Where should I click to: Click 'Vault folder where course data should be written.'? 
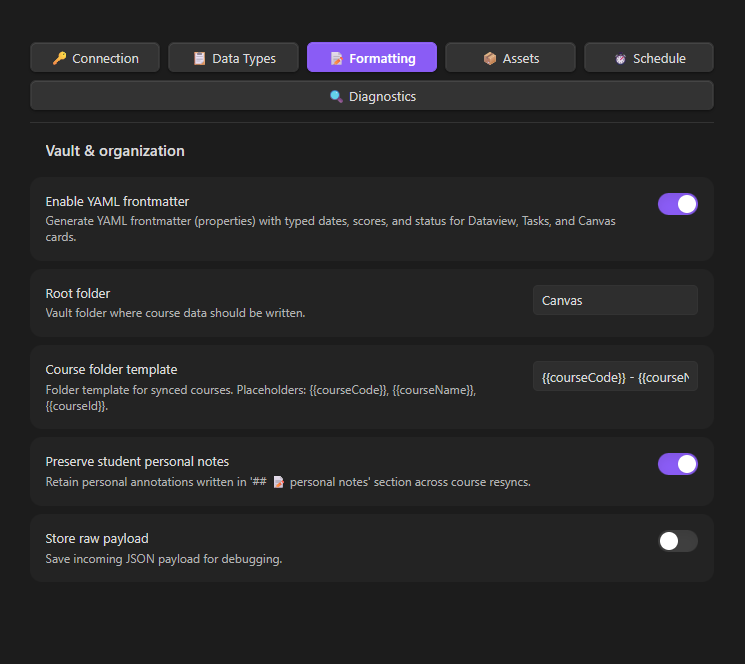pyautogui.click(x=175, y=313)
